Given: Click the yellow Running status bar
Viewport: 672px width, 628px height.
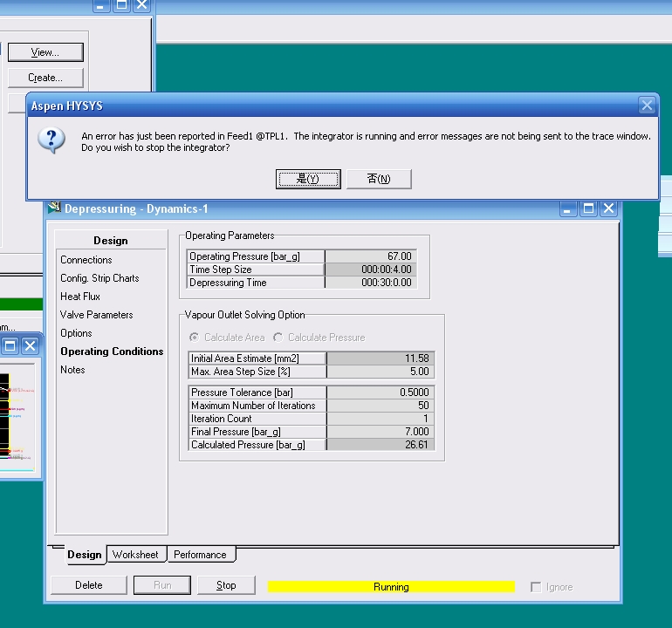Looking at the screenshot, I should pos(391,587).
